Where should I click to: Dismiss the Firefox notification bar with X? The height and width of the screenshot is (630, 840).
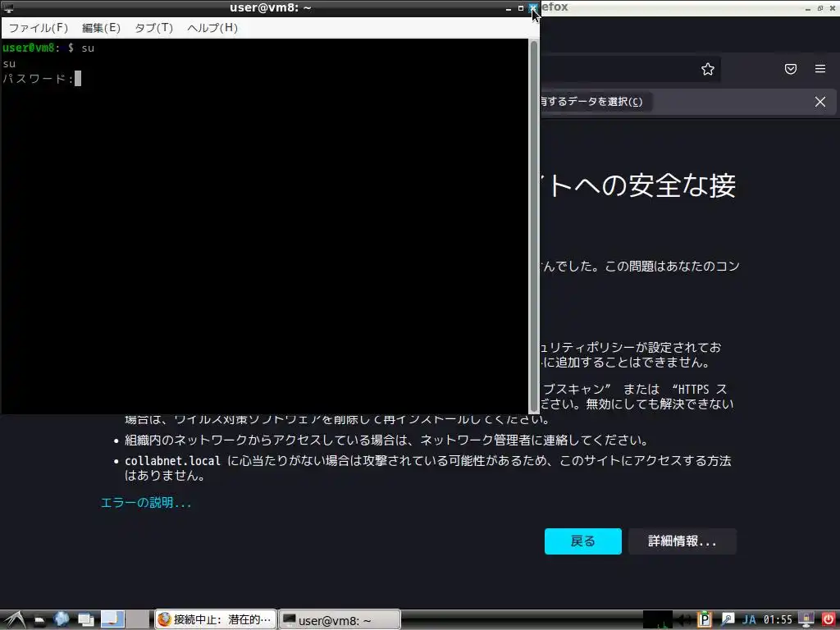click(x=820, y=102)
